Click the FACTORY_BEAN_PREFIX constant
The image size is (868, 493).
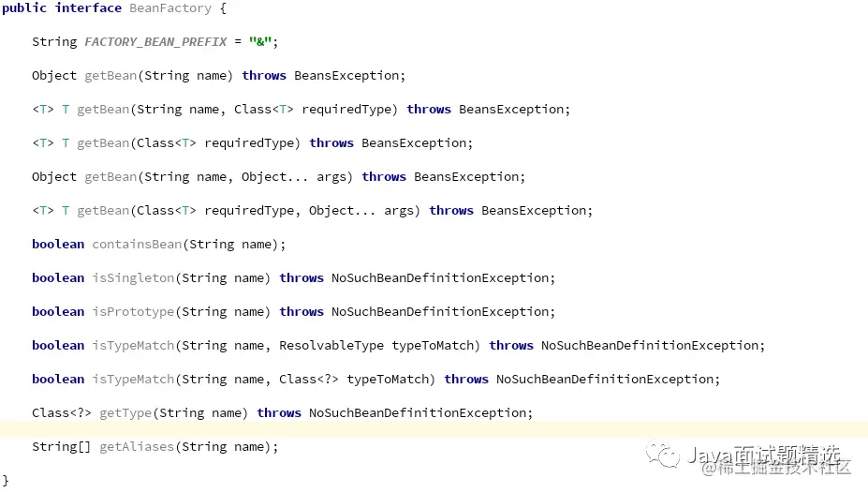click(155, 42)
